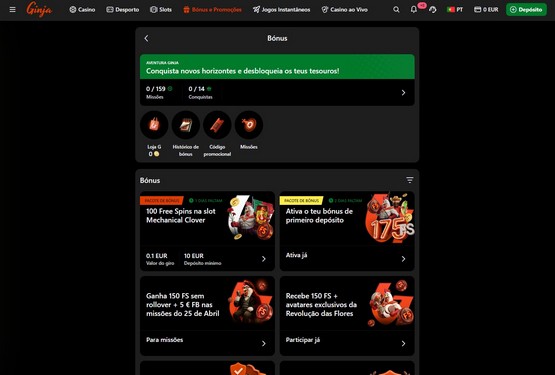Viewport: 555px width, 375px height.
Task: Click the 0 / 14 Conquistas counter
Action: tap(200, 92)
